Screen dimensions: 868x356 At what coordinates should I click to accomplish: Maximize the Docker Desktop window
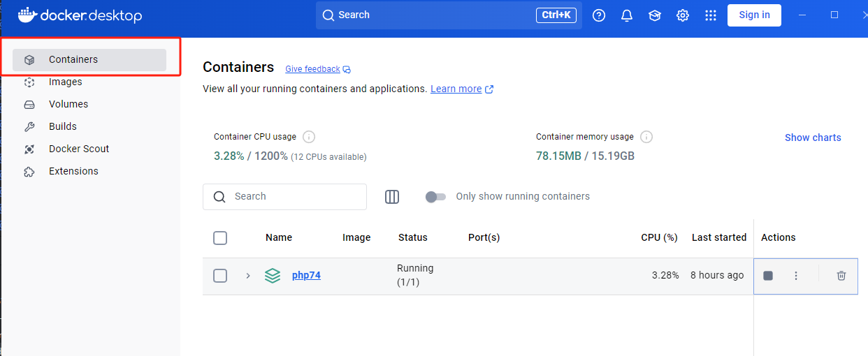pyautogui.click(x=834, y=15)
